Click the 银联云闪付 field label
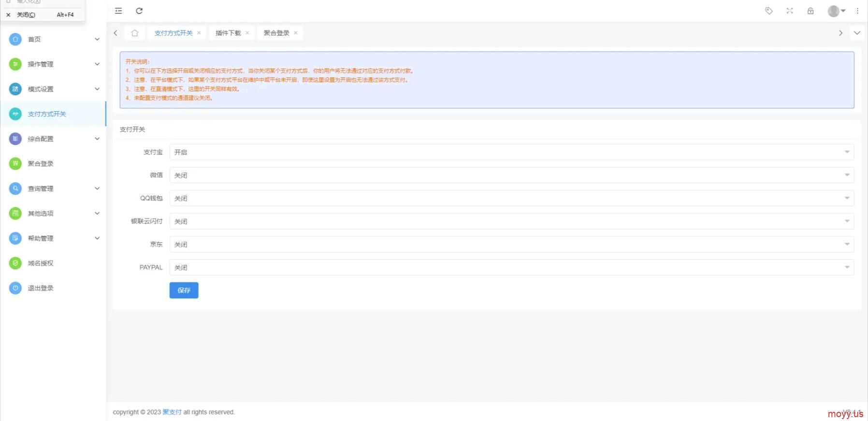Image resolution: width=868 pixels, height=421 pixels. click(x=147, y=221)
